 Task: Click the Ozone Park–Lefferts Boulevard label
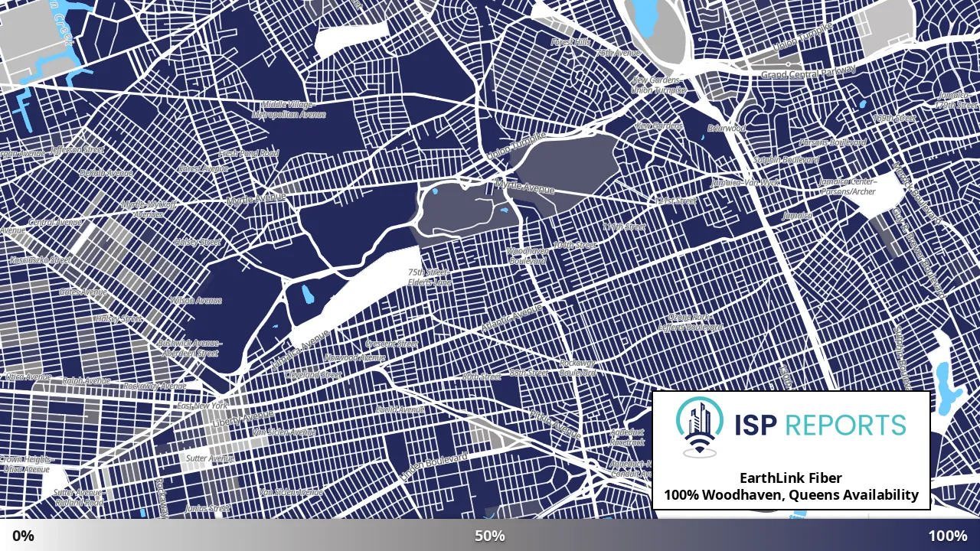(x=691, y=322)
